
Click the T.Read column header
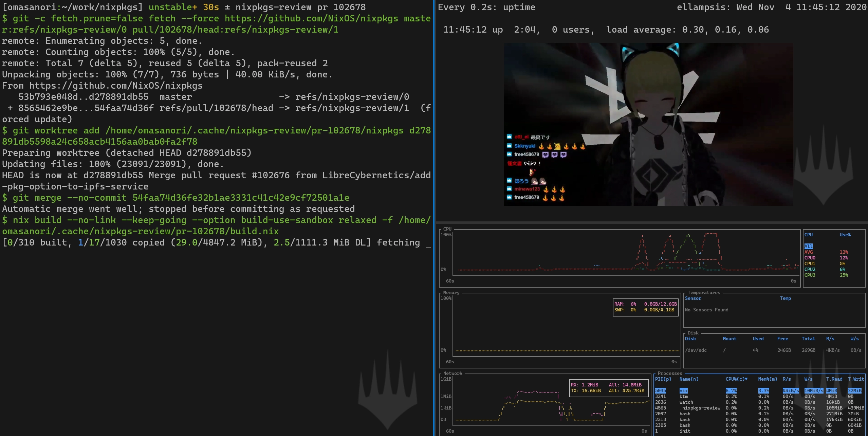point(834,379)
